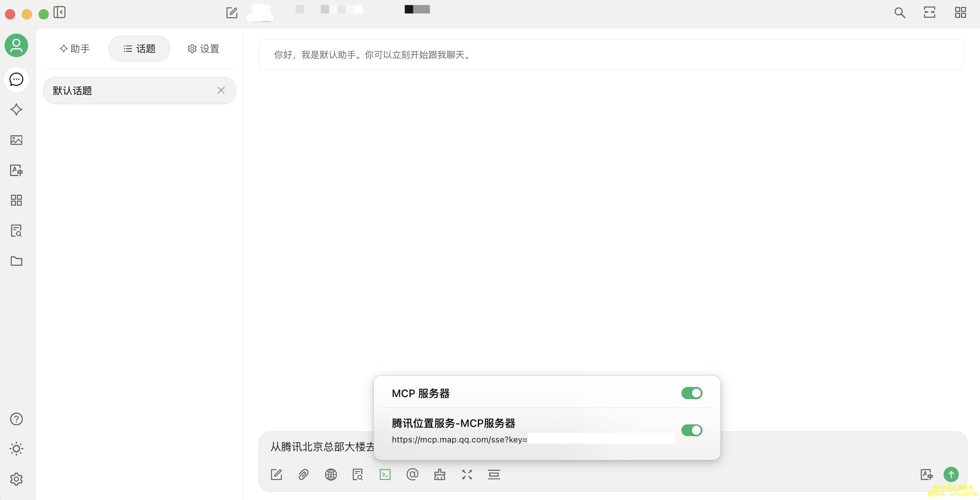Expand the input box with arrows icon

point(467,475)
